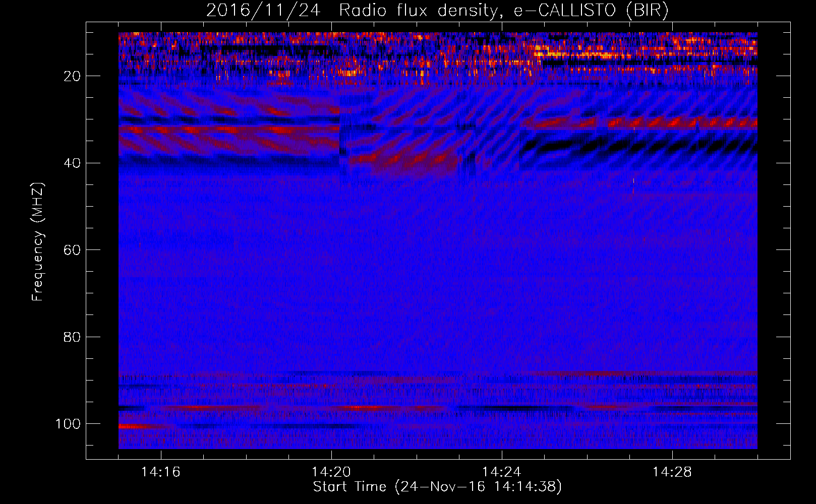Click the 14:16 time tick label

pyautogui.click(x=161, y=472)
